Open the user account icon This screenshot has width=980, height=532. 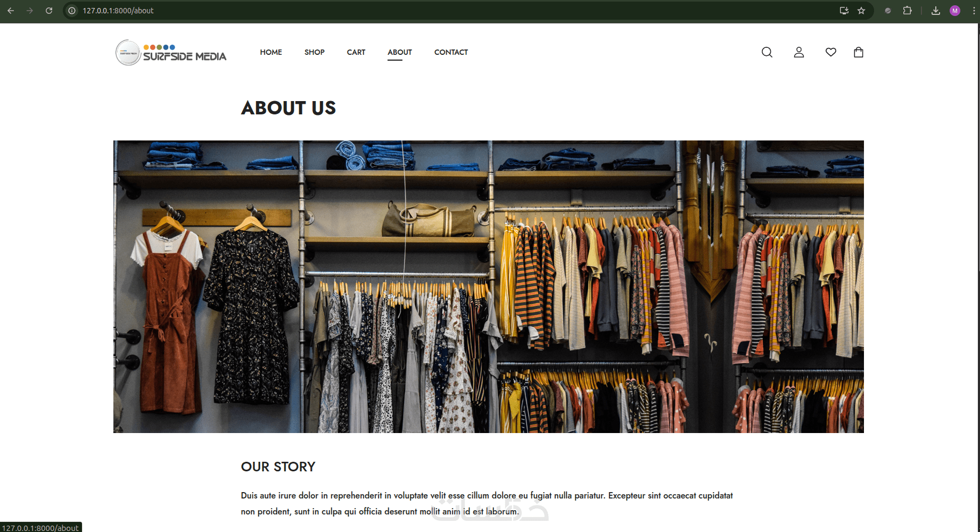pyautogui.click(x=798, y=52)
